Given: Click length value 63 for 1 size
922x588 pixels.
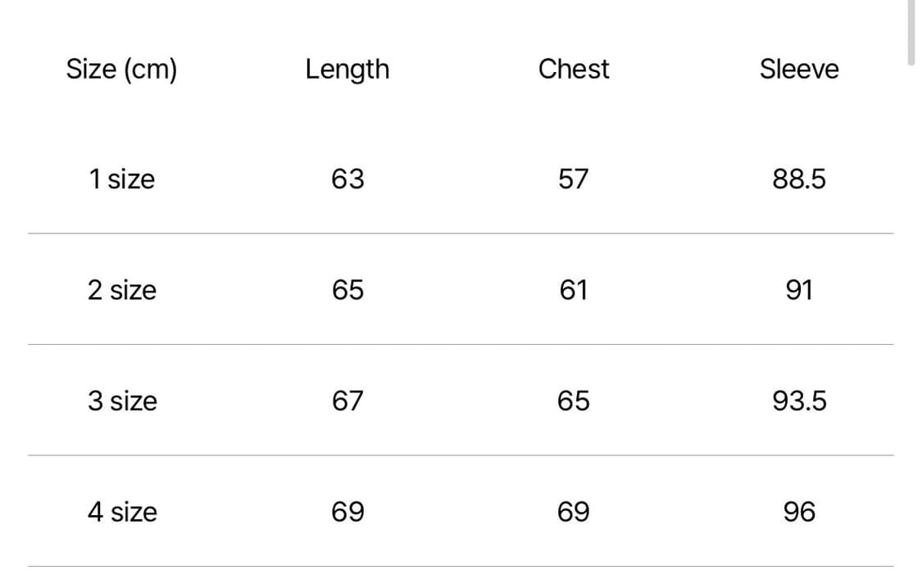Looking at the screenshot, I should tap(347, 179).
